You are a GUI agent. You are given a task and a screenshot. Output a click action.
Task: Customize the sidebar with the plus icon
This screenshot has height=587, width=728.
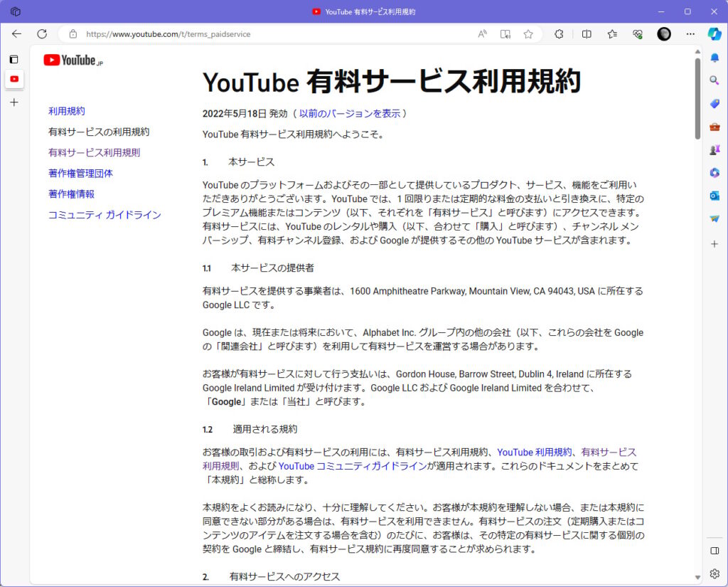[714, 244]
